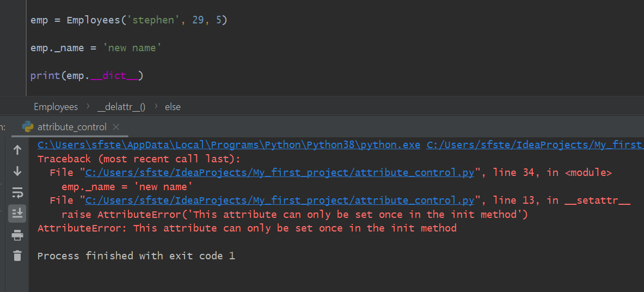Screen dimensions: 644x292
Task: Click the down the stack trace arrow
Action: pos(17,171)
